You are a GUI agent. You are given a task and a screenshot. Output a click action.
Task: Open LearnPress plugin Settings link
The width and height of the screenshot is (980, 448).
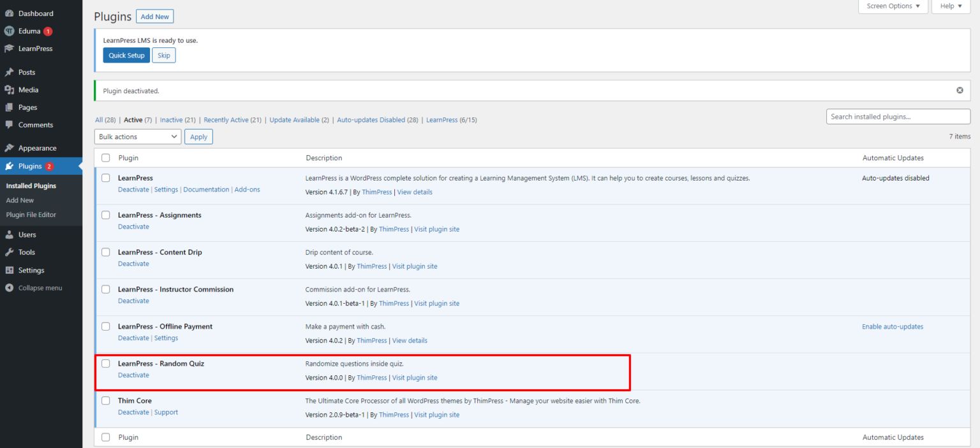pyautogui.click(x=166, y=190)
